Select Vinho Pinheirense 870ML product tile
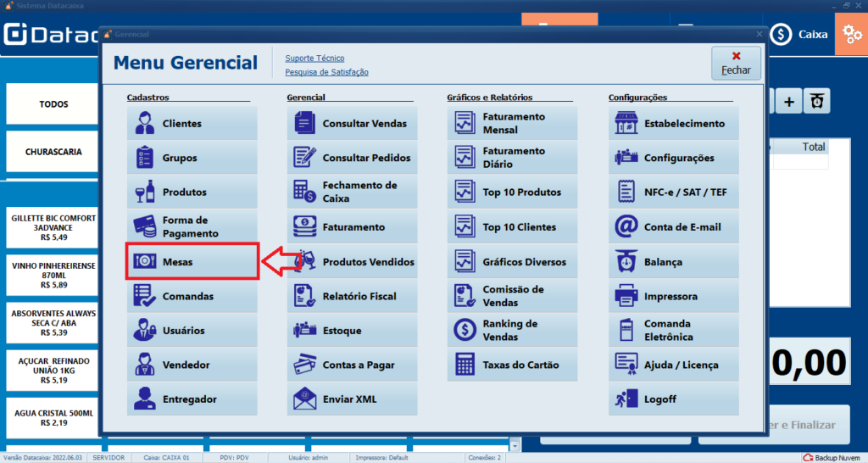The width and height of the screenshot is (868, 463). pos(53,275)
